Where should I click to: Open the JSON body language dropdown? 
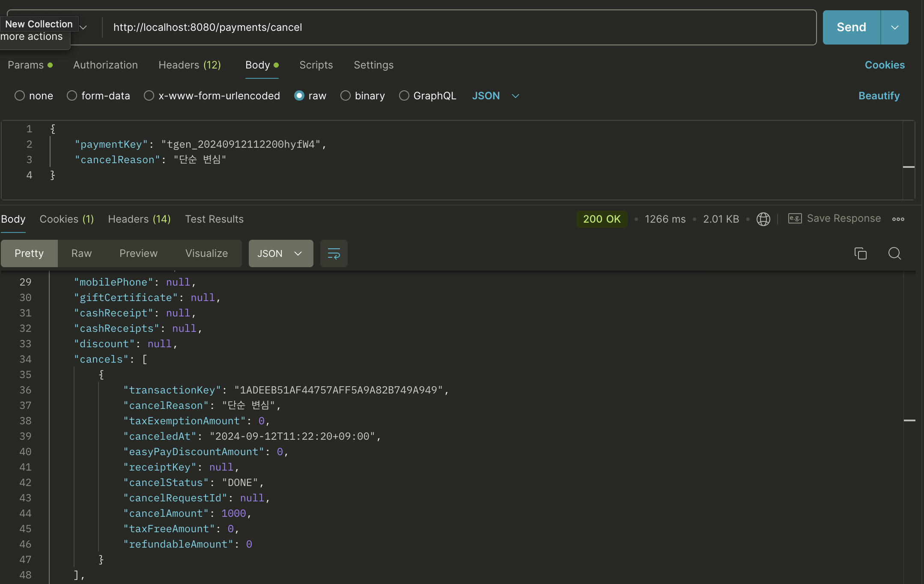coord(495,96)
